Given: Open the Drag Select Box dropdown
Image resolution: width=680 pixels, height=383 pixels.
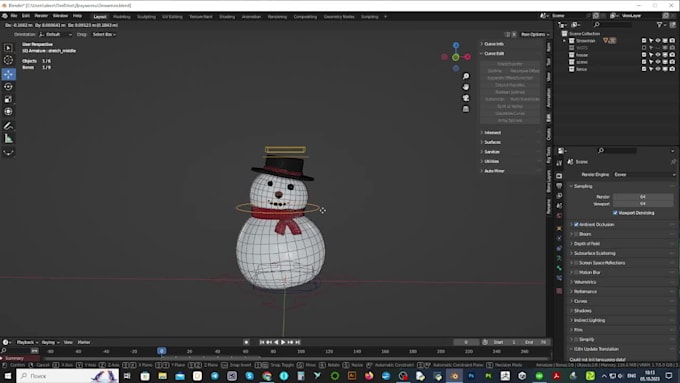Looking at the screenshot, I should tap(104, 34).
